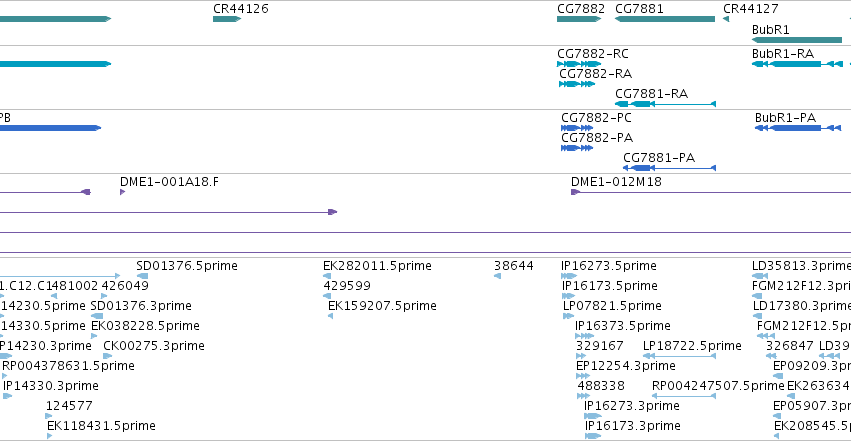Select the DME1-012M18 BAC clone
The width and height of the screenshot is (851, 441).
click(x=711, y=192)
